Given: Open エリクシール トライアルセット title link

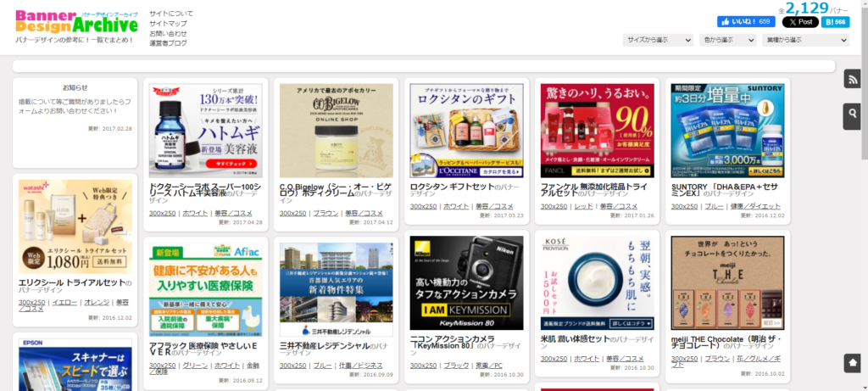Looking at the screenshot, I should (72, 282).
